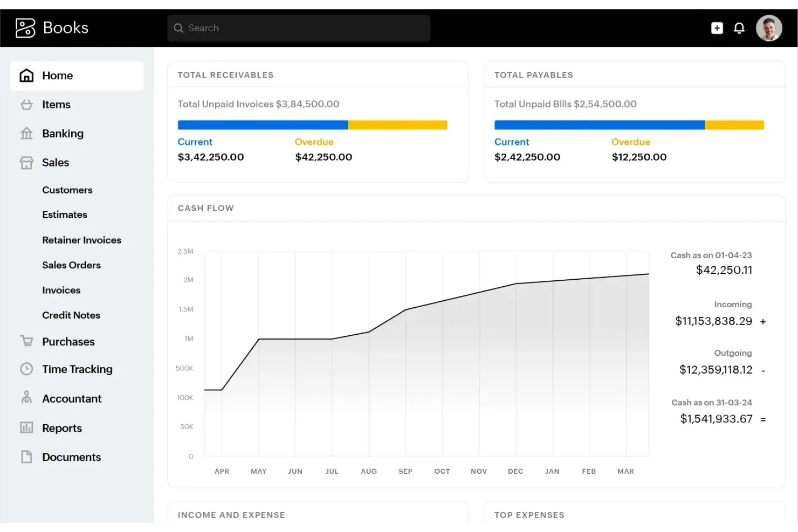Viewport: 798px width, 532px height.
Task: Open Estimates from the sidebar
Action: pyautogui.click(x=65, y=215)
